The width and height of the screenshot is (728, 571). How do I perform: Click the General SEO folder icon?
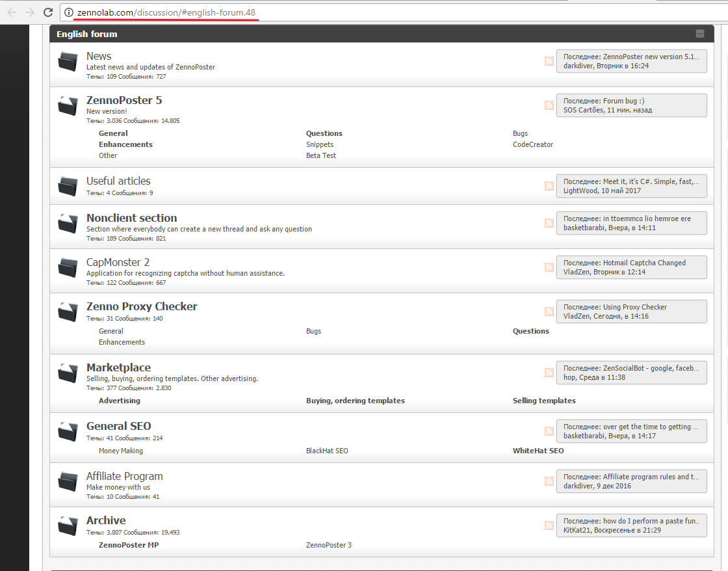[x=68, y=432]
